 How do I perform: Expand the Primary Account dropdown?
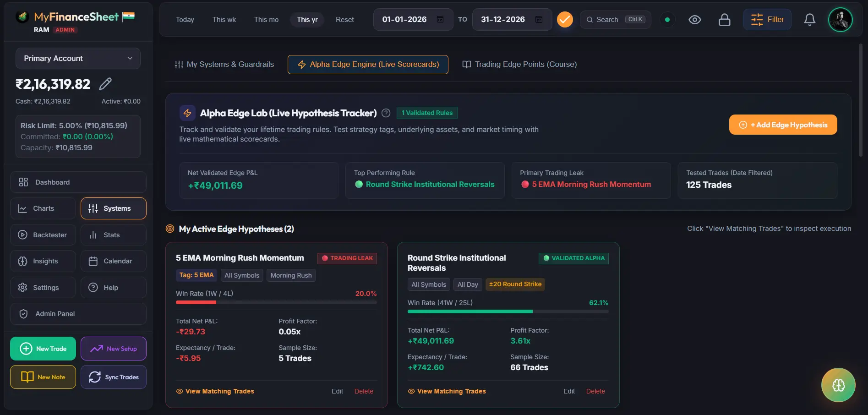[x=78, y=58]
